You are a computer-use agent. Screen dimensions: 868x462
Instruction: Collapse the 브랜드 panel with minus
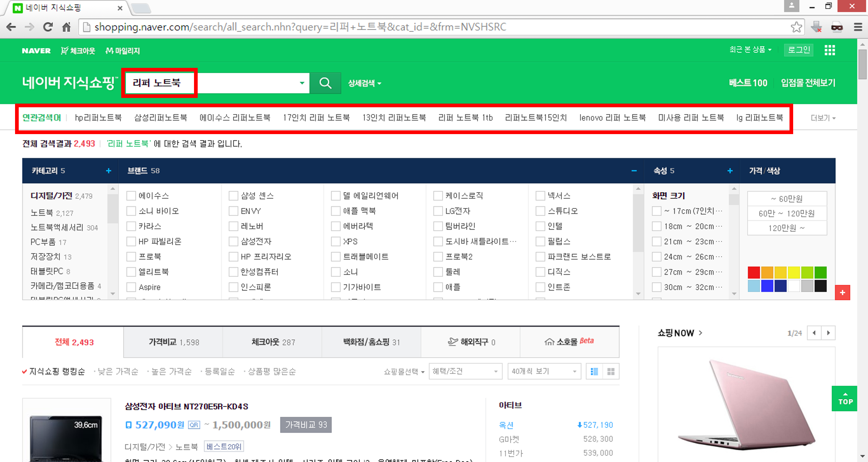tap(634, 171)
